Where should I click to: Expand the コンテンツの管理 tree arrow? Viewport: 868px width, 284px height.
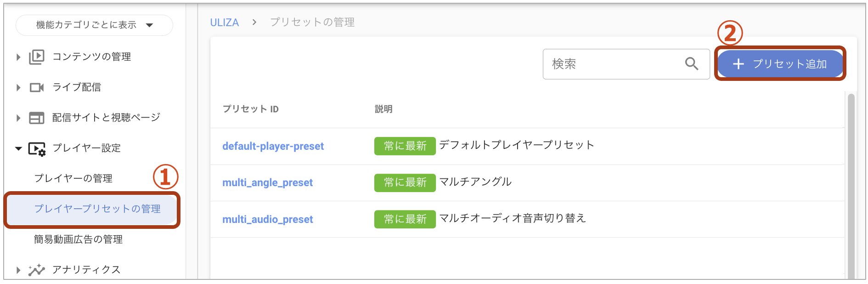18,57
